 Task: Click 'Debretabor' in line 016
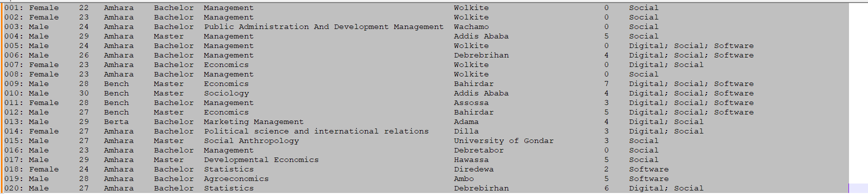pos(478,150)
